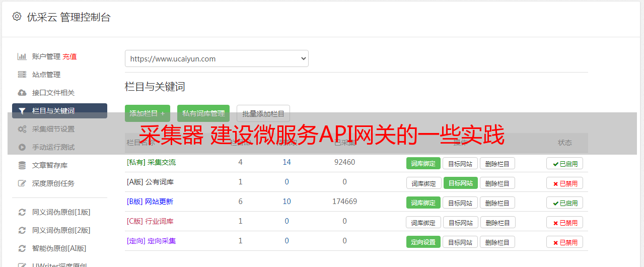Image resolution: width=644 pixels, height=267 pixels.
Task: Click the collected count 92460
Action: click(344, 162)
